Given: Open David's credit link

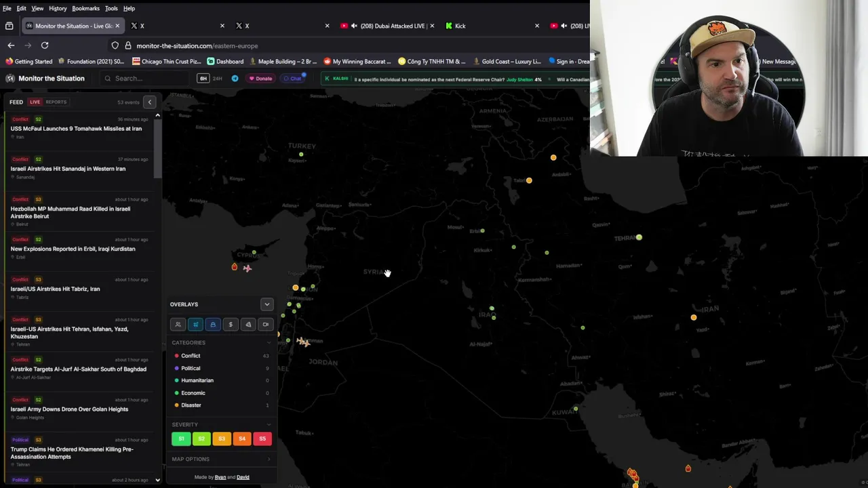Looking at the screenshot, I should point(243,477).
